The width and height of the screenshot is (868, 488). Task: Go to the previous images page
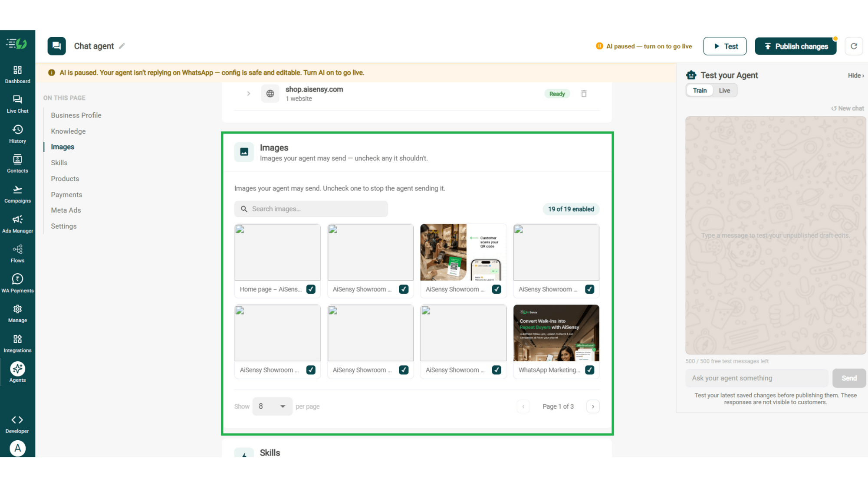pyautogui.click(x=523, y=406)
